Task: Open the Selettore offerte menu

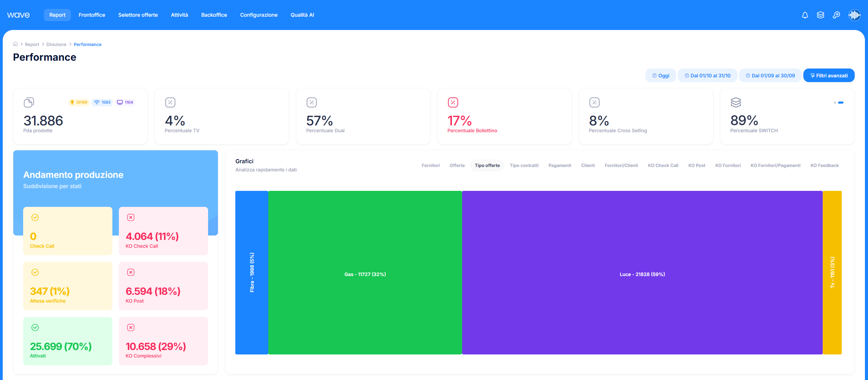Action: (138, 15)
